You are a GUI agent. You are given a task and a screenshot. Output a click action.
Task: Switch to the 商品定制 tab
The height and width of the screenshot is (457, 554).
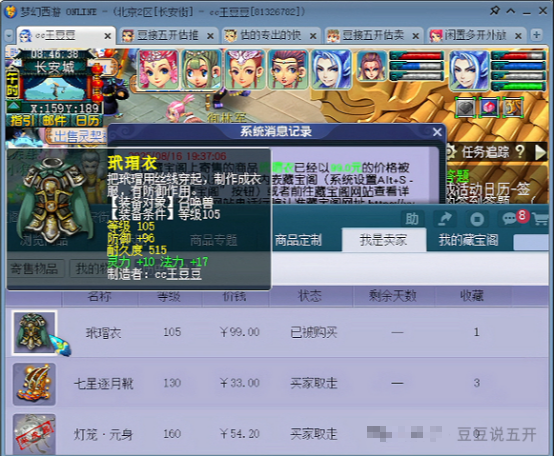pos(298,240)
